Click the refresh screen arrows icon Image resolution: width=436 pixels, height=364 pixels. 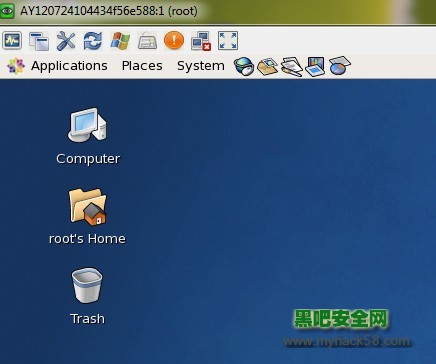click(93, 41)
